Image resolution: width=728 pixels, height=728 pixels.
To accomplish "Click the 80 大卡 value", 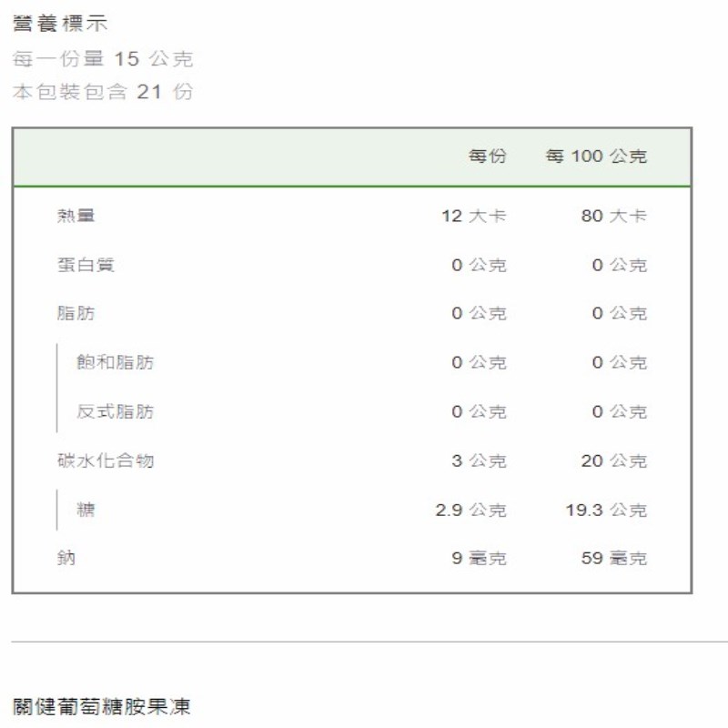I will (613, 217).
